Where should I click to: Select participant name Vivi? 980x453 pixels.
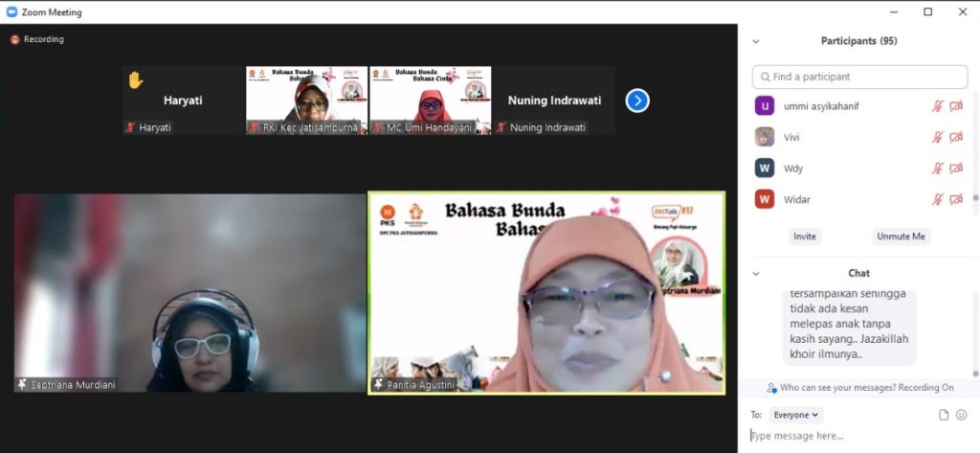[x=791, y=137]
